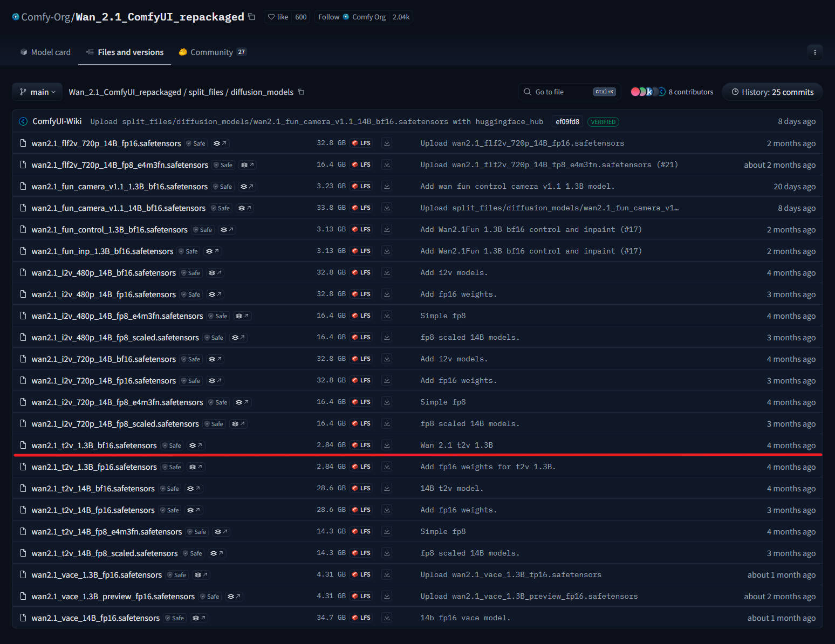Screen dimensions: 835x644
Task: Open commit message '14B t2v model.'
Action: (452, 488)
